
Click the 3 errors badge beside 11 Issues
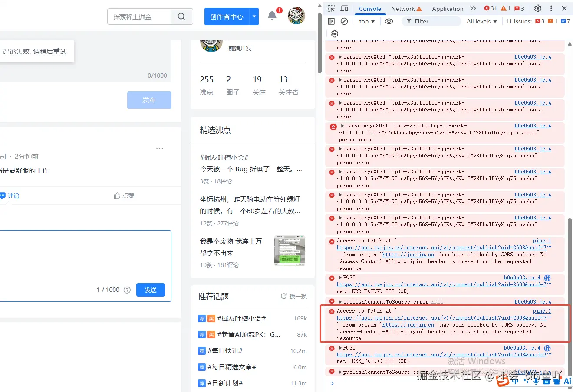[540, 21]
